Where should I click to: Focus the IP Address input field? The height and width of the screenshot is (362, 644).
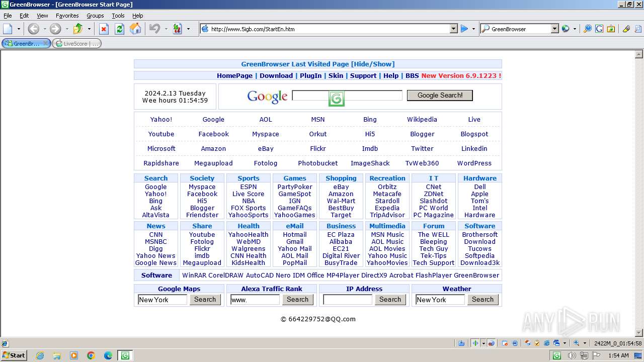coord(348,300)
